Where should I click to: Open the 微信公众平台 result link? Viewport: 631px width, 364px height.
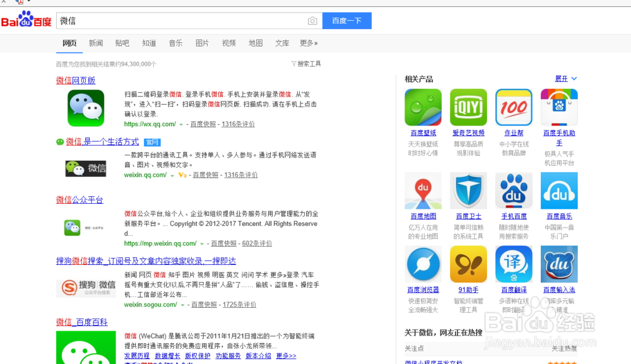click(x=80, y=200)
